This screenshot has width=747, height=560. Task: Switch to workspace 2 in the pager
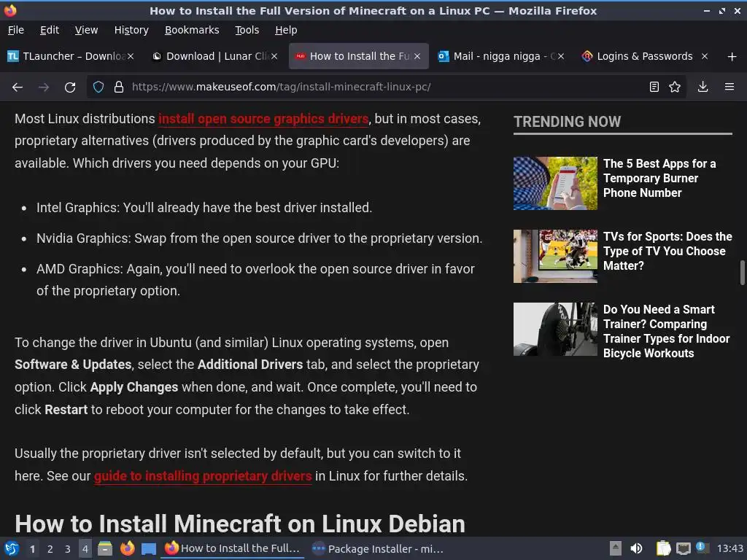[50, 549]
